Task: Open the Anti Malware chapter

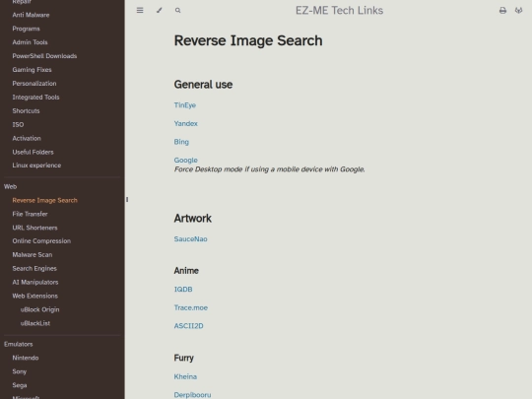Action: coord(31,15)
